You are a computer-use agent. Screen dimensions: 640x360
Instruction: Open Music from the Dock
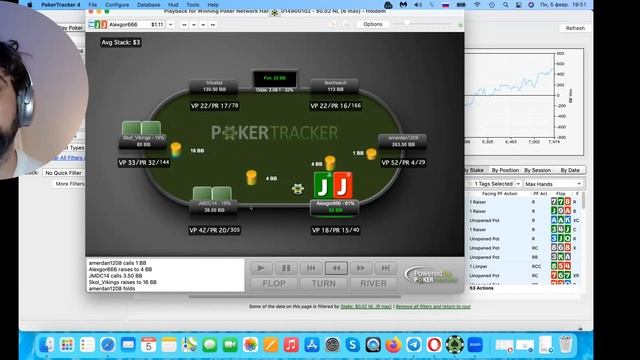pos(291,345)
